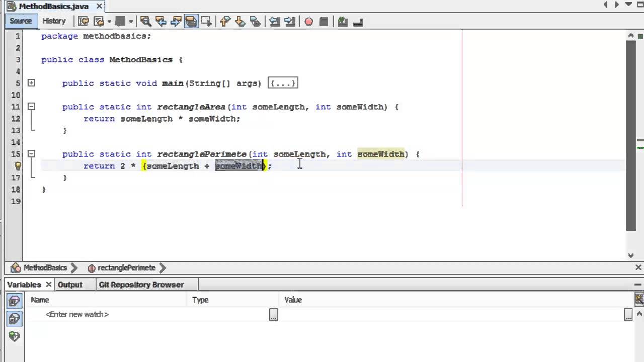Click the editor vertical scrollbar thumb
This screenshot has width=644, height=362.
point(631,136)
